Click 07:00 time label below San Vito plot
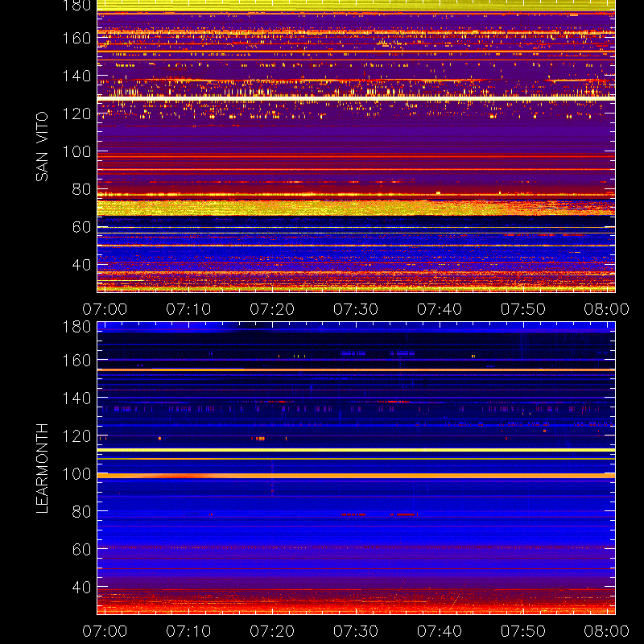The image size is (644, 644). 105,309
